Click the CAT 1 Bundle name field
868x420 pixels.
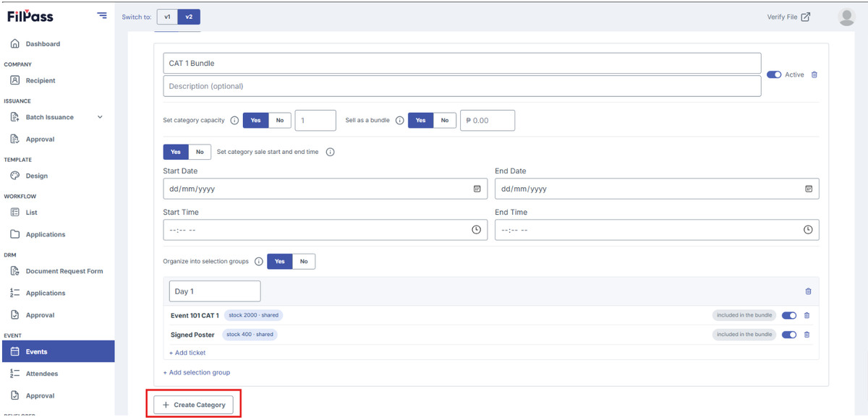pyautogui.click(x=462, y=63)
